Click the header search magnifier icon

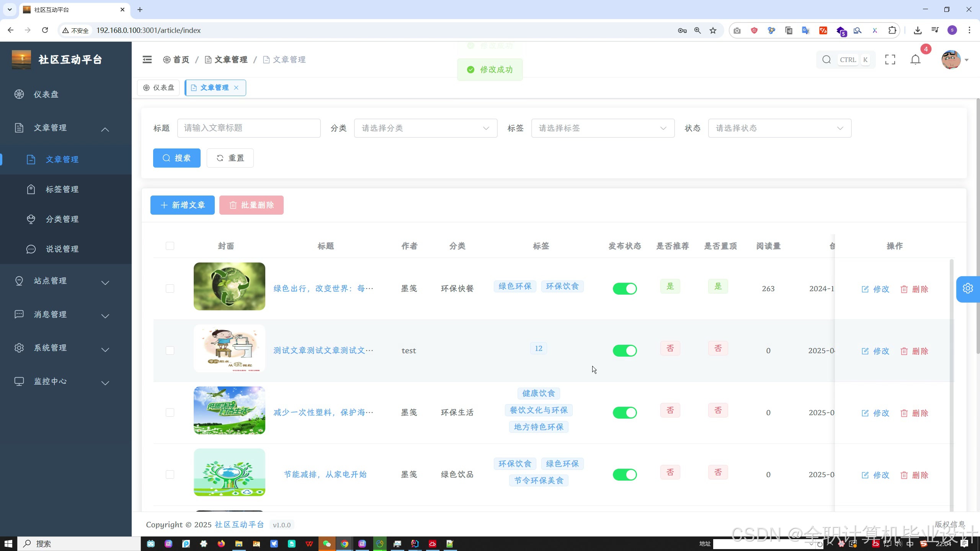click(826, 60)
